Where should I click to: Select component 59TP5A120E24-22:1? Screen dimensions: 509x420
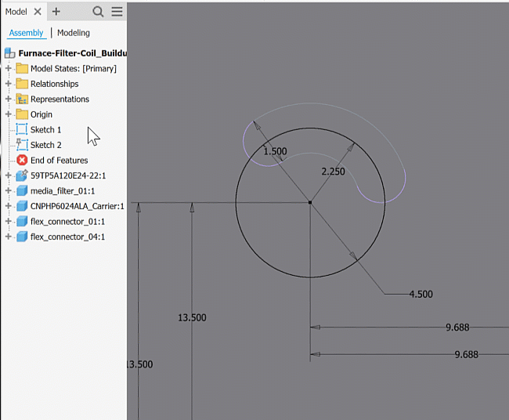tap(68, 176)
